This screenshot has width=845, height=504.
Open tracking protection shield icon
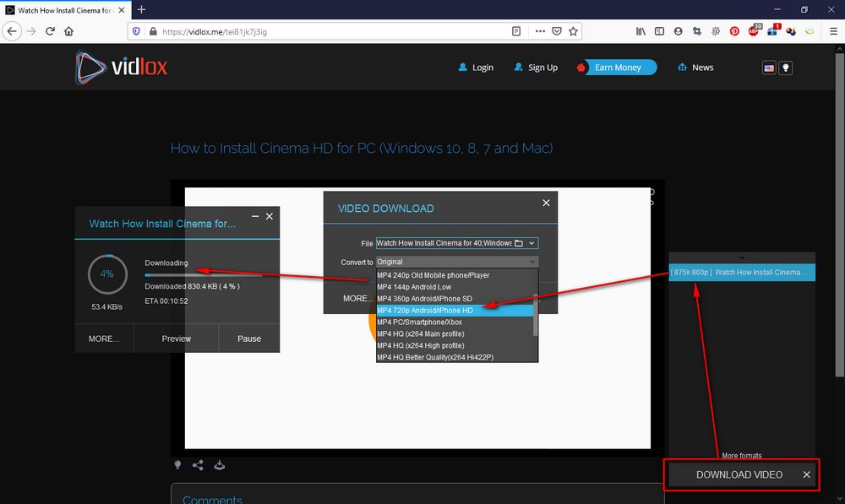[x=136, y=31]
